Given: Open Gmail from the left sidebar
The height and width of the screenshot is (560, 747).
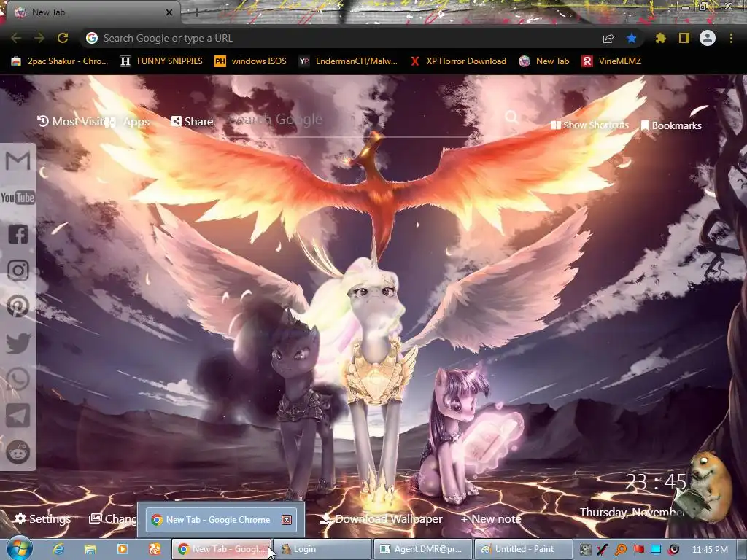Looking at the screenshot, I should tap(18, 161).
